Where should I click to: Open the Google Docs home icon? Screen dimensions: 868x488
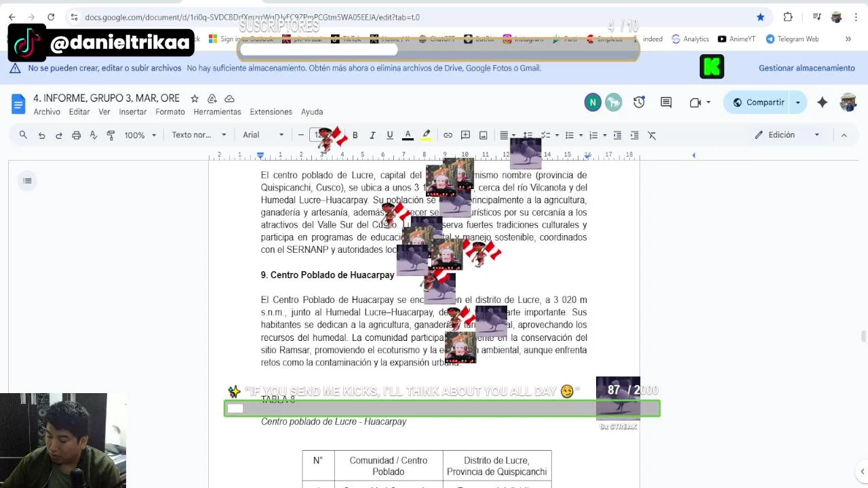point(18,104)
